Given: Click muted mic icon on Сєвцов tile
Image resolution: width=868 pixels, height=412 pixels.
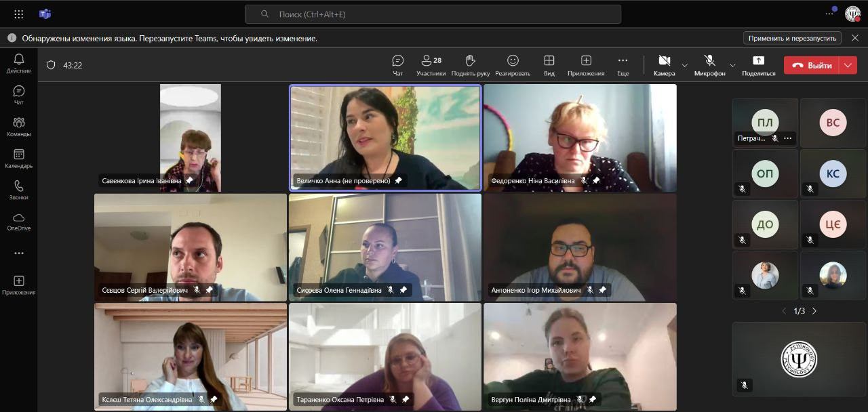Looking at the screenshot, I should tap(197, 290).
